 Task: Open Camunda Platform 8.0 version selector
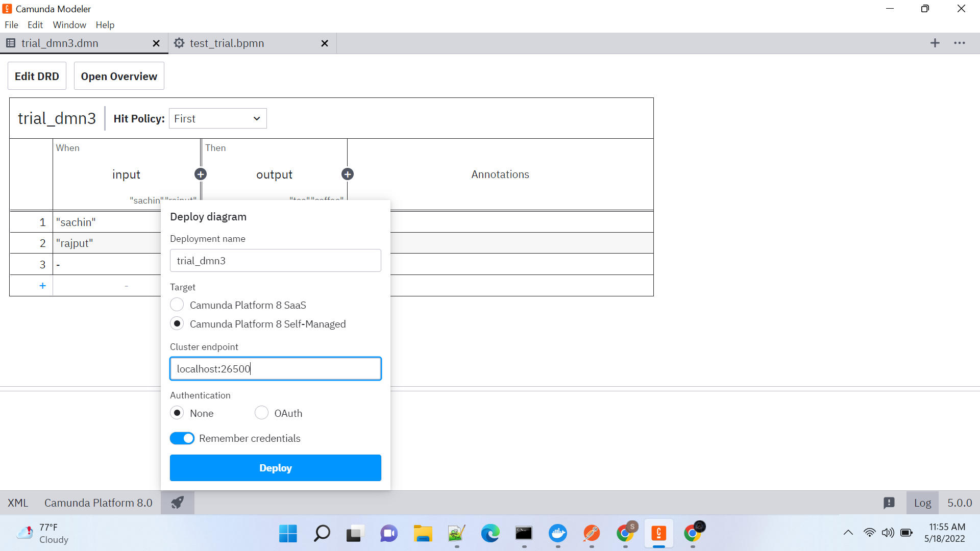(98, 503)
